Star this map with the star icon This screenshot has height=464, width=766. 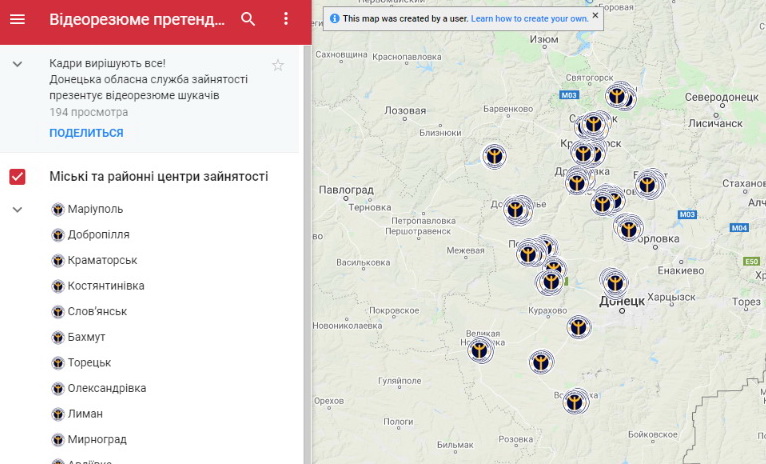point(278,65)
